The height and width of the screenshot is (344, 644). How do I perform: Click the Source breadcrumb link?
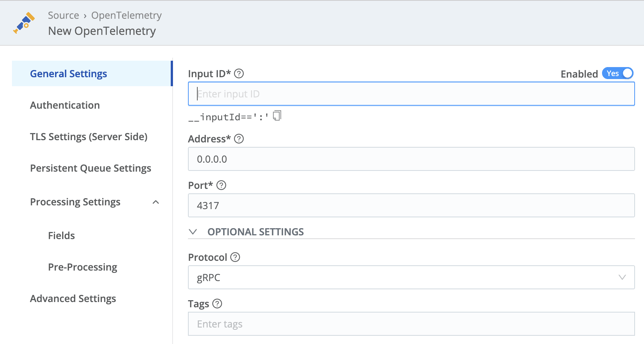pyautogui.click(x=63, y=15)
